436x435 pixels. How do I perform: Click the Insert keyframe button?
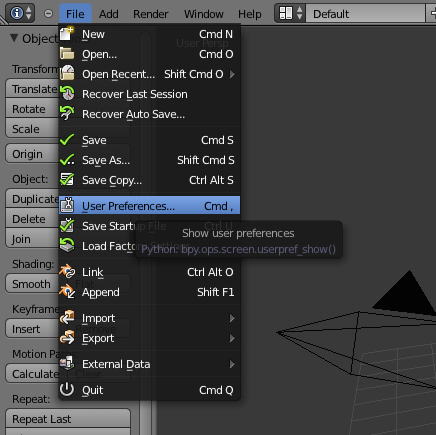[32, 329]
